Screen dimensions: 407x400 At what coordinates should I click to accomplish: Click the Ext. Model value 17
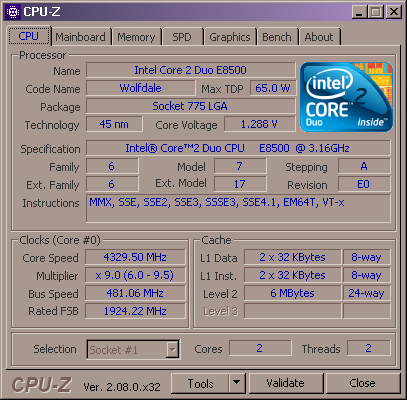[240, 184]
